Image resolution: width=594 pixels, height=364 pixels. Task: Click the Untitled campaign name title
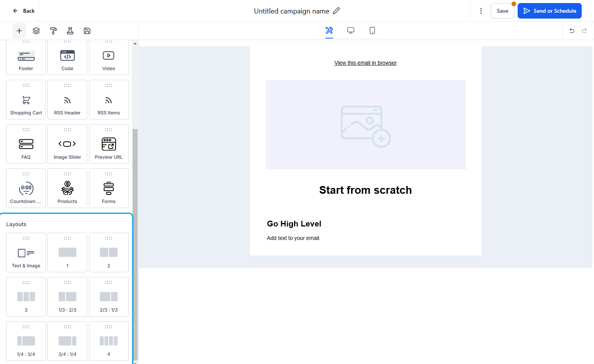click(291, 11)
